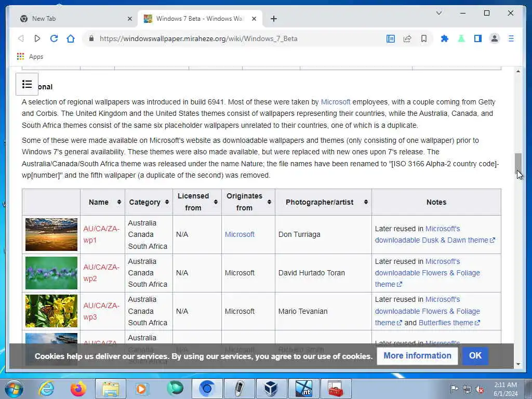
Task: Open Windows Explorer from taskbar
Action: point(111,389)
